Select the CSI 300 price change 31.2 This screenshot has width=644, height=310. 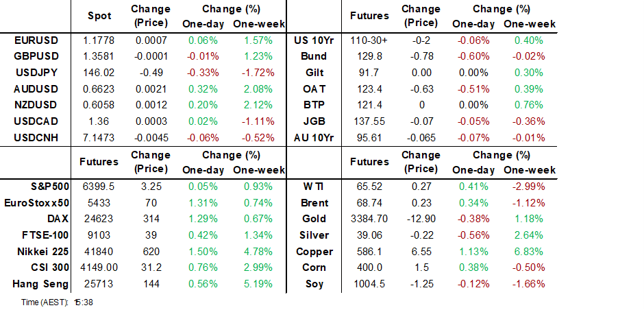point(147,267)
